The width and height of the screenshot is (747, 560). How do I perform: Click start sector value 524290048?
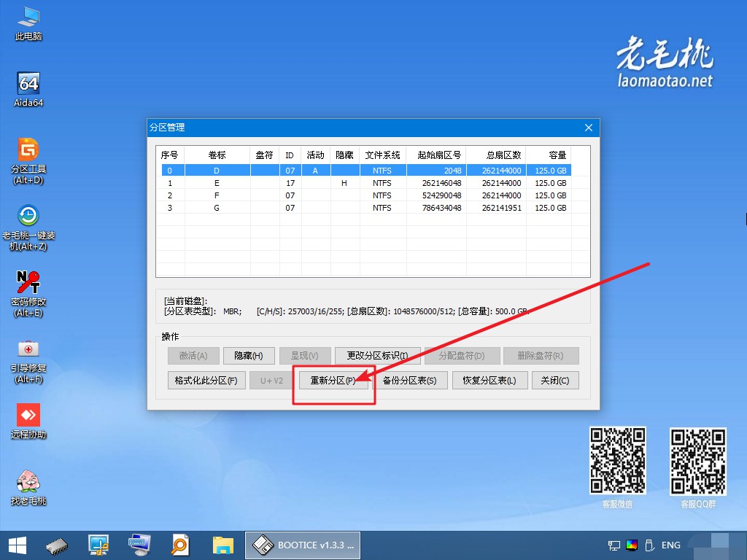(x=441, y=195)
